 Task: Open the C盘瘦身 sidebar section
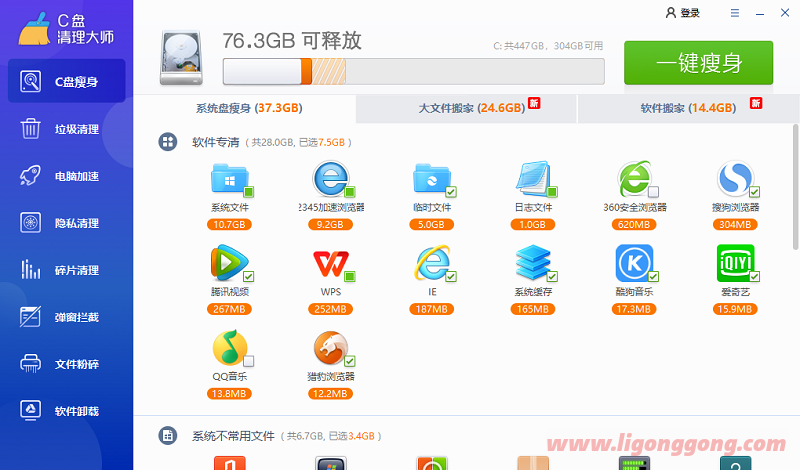66,81
